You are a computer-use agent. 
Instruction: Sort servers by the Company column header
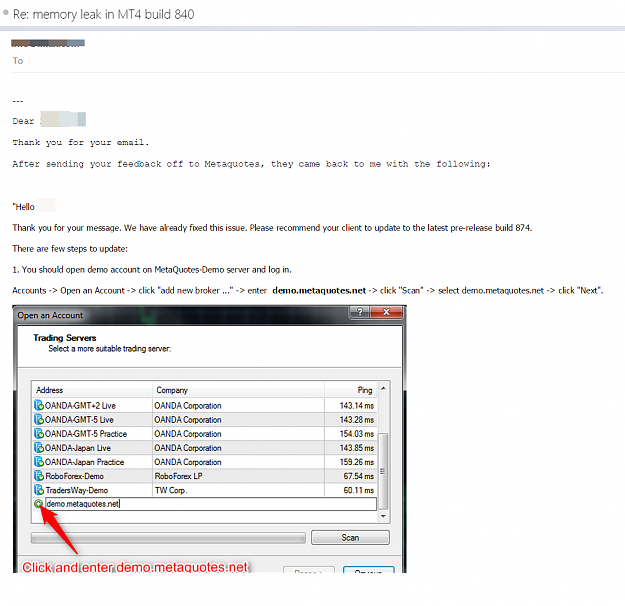(238, 390)
